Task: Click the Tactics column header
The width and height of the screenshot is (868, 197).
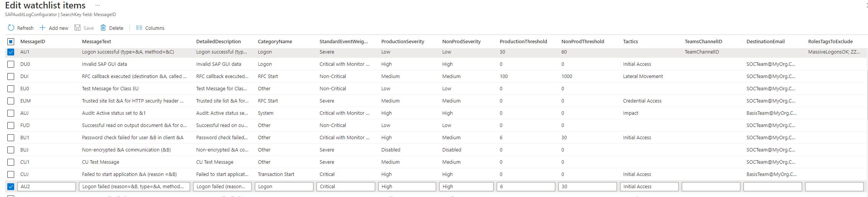Action: coord(630,42)
